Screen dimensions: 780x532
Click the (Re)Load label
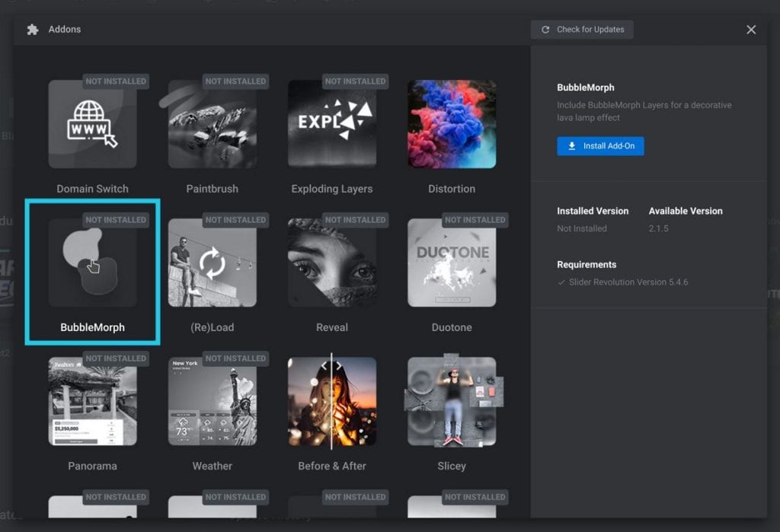[213, 328]
